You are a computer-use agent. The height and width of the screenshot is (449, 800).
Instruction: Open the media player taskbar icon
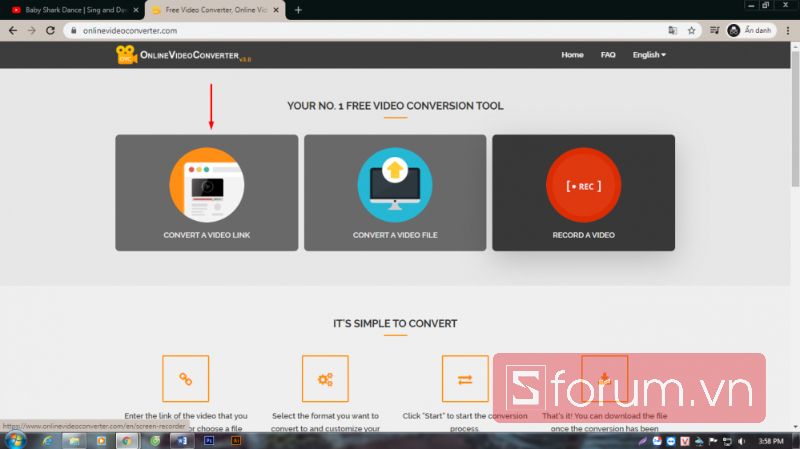point(101,440)
